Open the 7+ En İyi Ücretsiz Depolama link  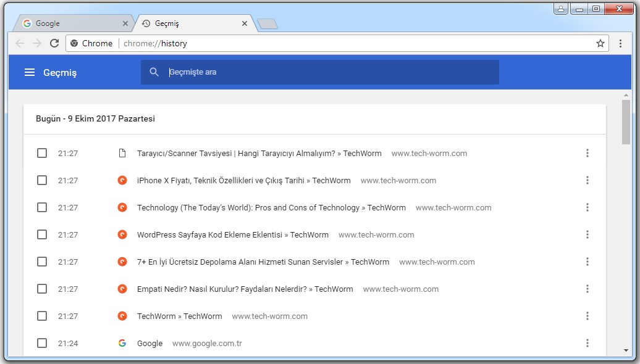263,262
